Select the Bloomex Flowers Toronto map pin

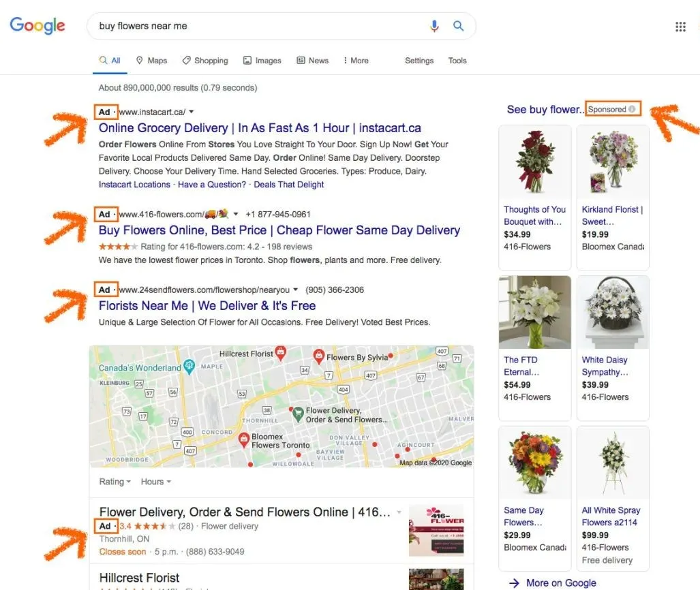pyautogui.click(x=244, y=439)
